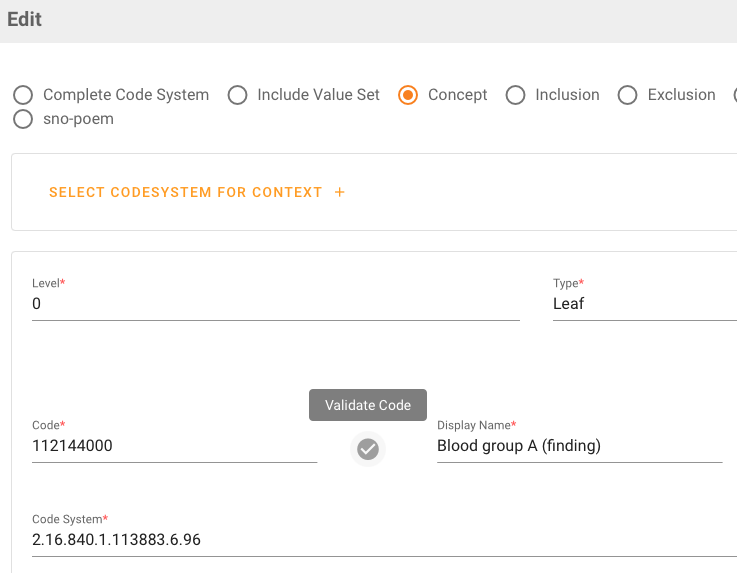Image resolution: width=737 pixels, height=573 pixels.
Task: Click the Validate Code tooltip button
Action: [x=368, y=405]
